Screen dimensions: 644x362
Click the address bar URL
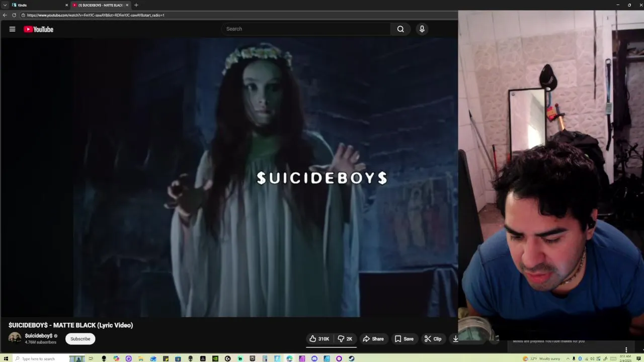click(x=96, y=15)
